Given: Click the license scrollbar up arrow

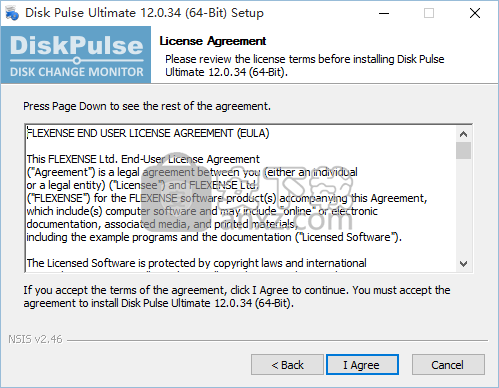Looking at the screenshot, I should (x=463, y=134).
